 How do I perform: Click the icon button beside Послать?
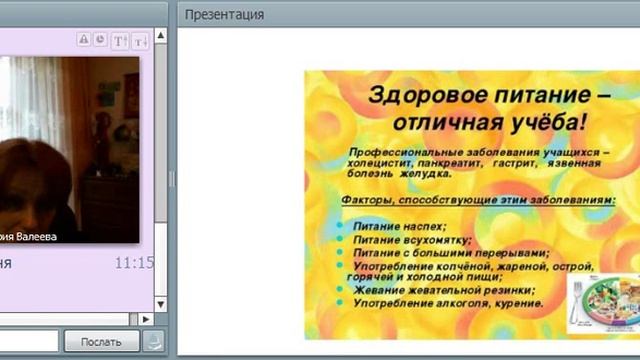tap(154, 341)
